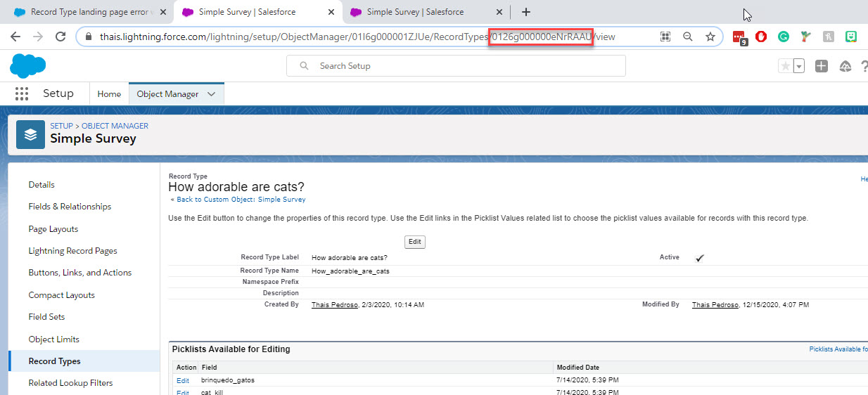Click the site lock padlock icon
This screenshot has height=395, width=868.
[x=88, y=37]
